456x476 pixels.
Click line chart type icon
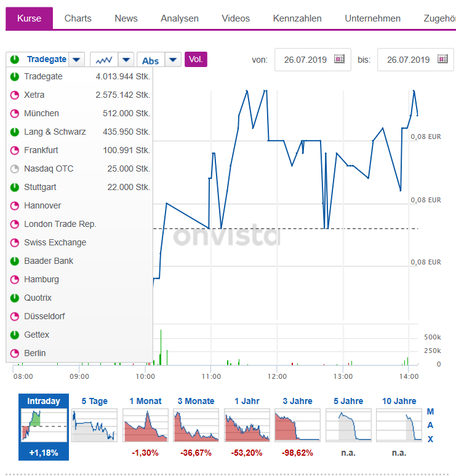click(103, 60)
